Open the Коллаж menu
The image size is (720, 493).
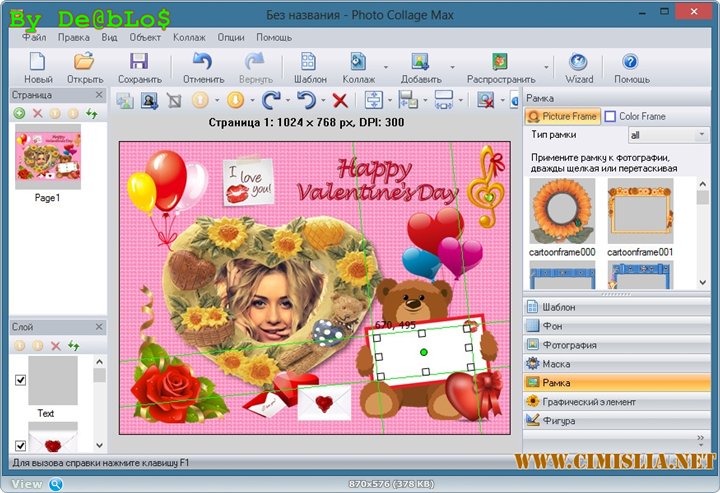tap(188, 37)
